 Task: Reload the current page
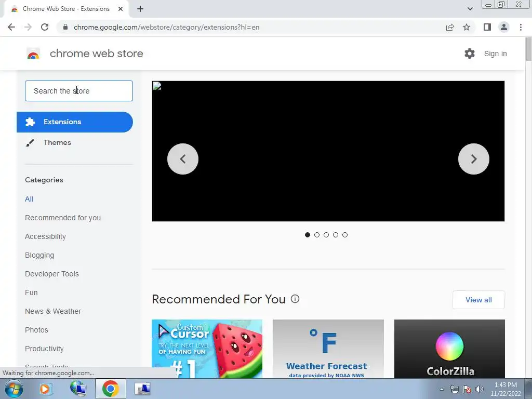click(x=45, y=27)
